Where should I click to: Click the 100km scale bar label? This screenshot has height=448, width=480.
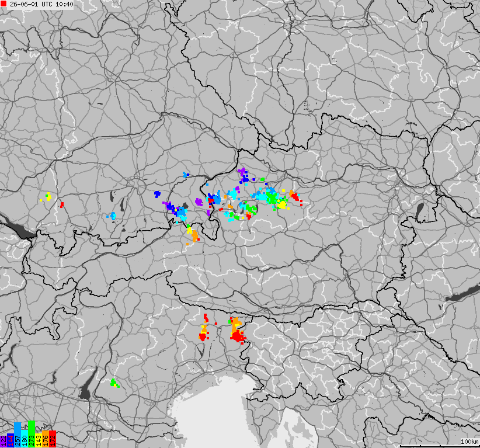point(469,441)
